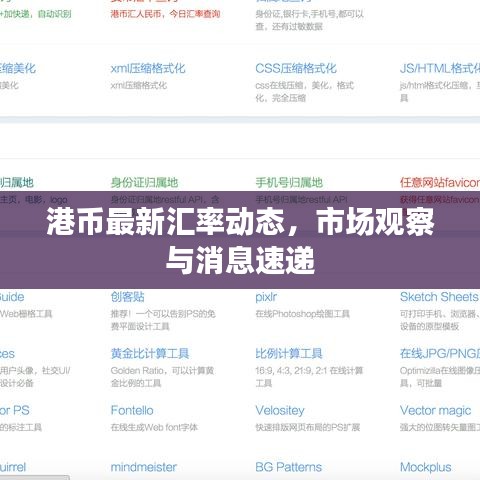Click the description beginning Optimizilla在线图像压缩

[440, 377]
